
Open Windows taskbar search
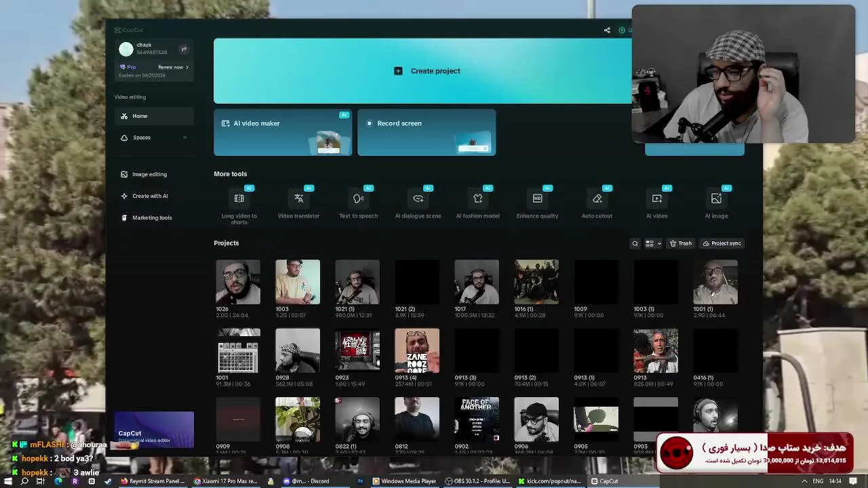[24, 481]
